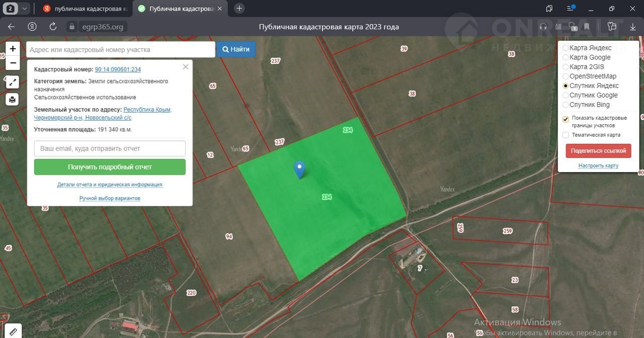Zoom out the map with minus button
The width and height of the screenshot is (644, 338).
pos(13,63)
